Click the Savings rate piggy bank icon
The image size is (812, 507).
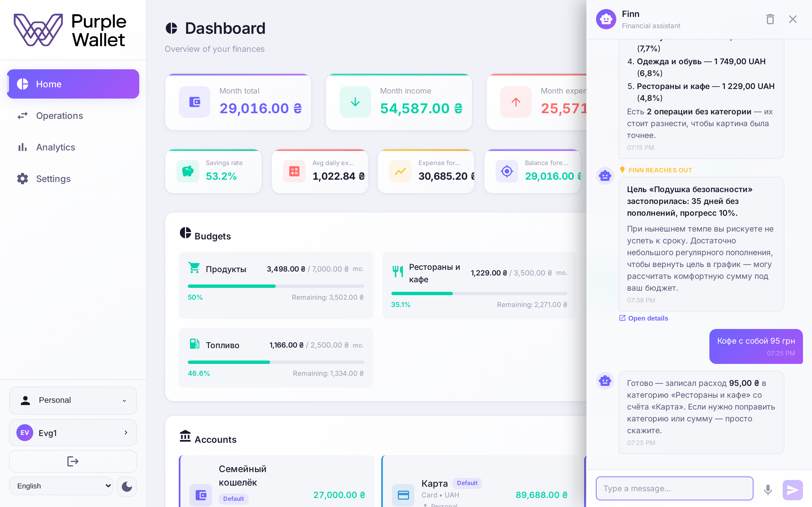187,171
